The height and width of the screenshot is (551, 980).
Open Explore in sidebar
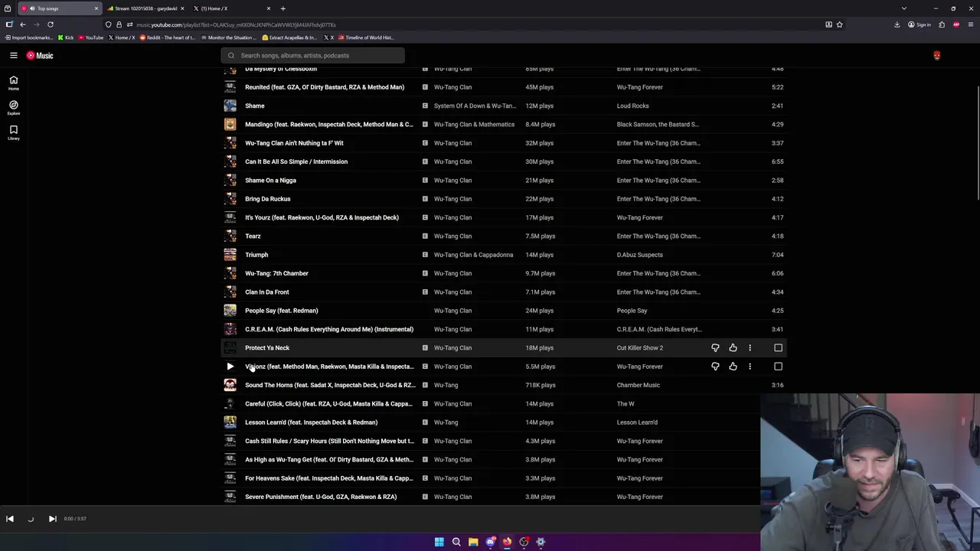(14, 107)
